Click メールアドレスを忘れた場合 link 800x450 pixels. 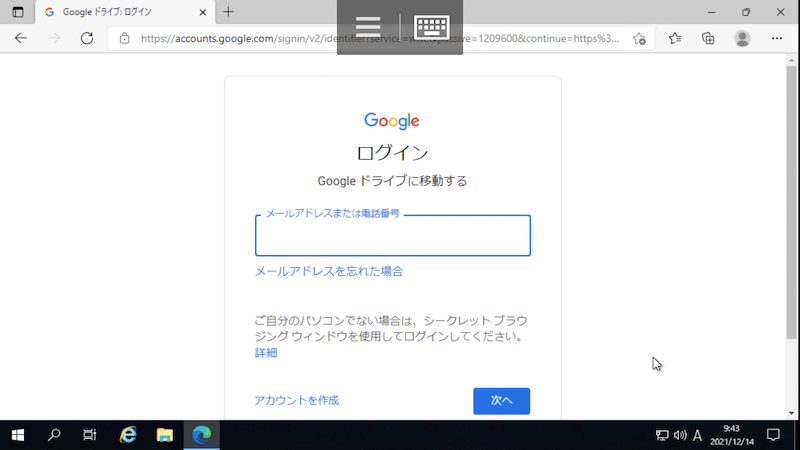329,271
